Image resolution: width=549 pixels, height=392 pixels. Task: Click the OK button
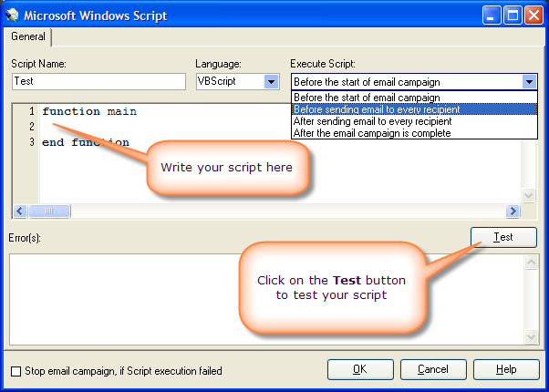360,369
